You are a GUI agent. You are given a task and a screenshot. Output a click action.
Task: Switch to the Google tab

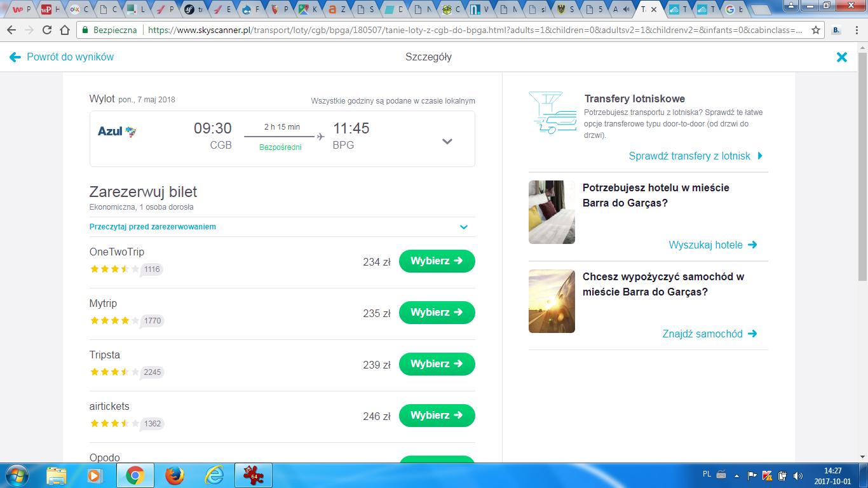pyautogui.click(x=735, y=10)
